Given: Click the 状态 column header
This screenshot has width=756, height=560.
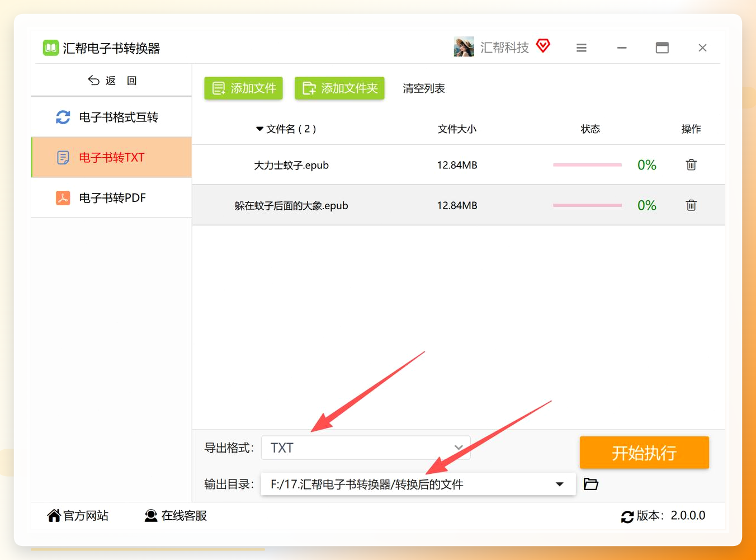Looking at the screenshot, I should click(x=590, y=129).
